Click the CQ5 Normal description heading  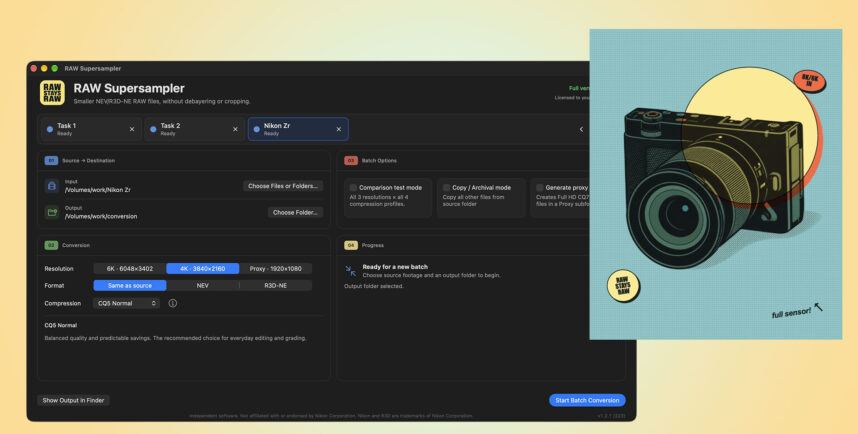(x=61, y=325)
